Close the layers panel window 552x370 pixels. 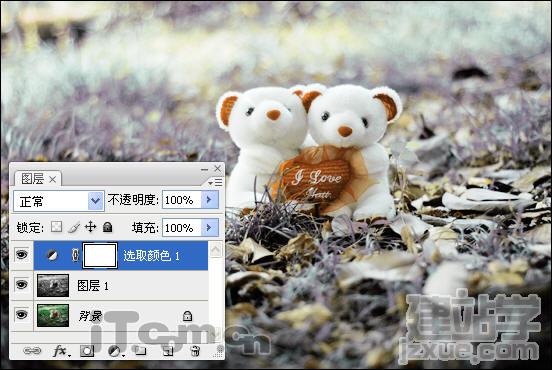point(218,169)
